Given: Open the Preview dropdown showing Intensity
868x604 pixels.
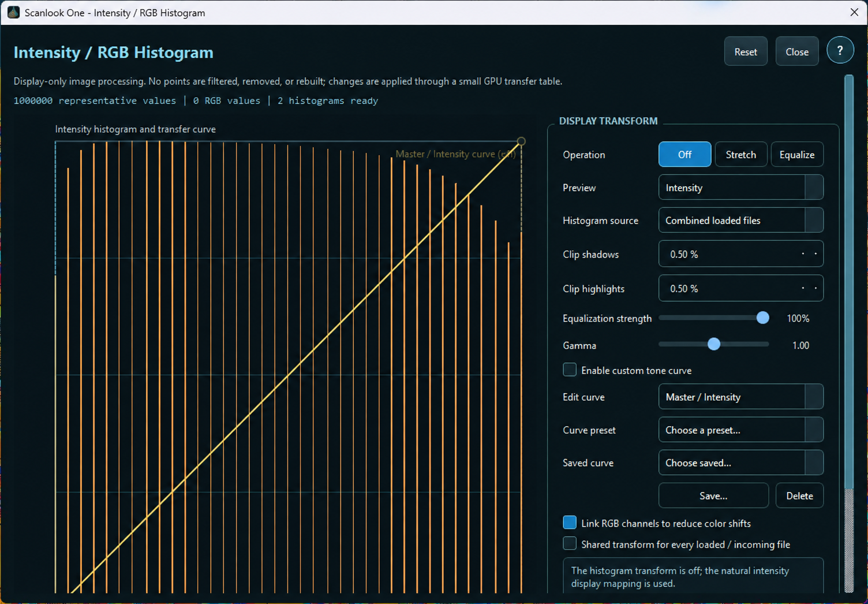Looking at the screenshot, I should pos(740,188).
